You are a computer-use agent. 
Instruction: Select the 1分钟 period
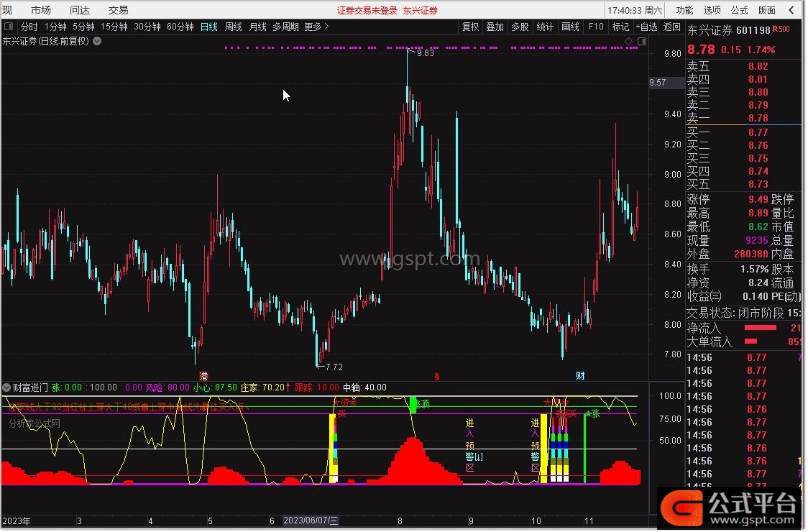pos(55,27)
